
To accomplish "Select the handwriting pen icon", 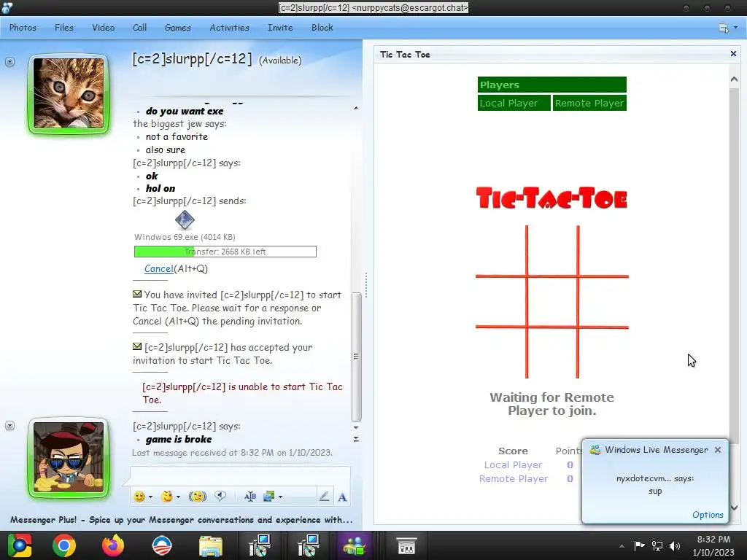I will 324,497.
